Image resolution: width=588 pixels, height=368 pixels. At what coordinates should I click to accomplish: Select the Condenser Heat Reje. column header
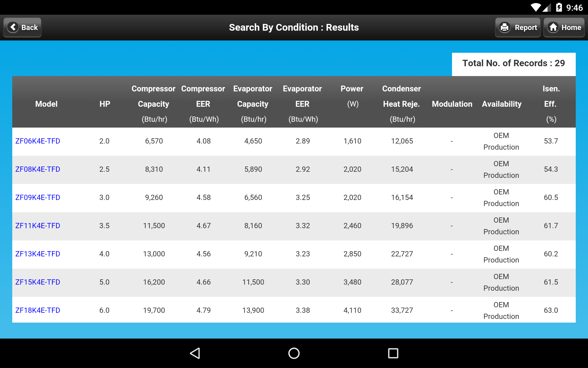click(x=401, y=104)
